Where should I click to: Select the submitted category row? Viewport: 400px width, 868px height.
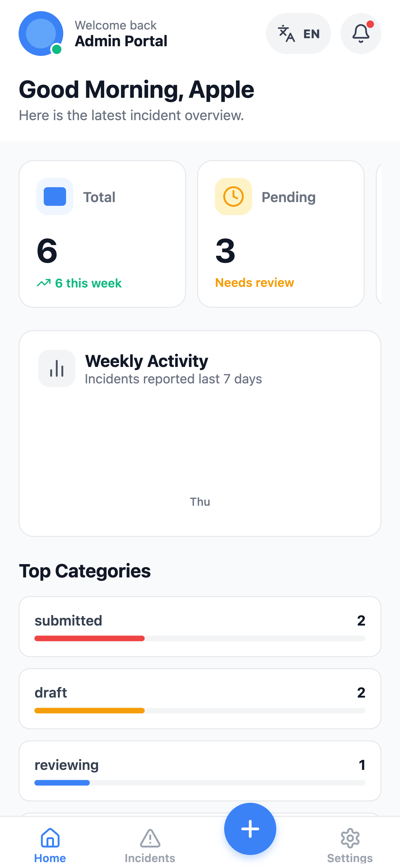[x=200, y=626]
